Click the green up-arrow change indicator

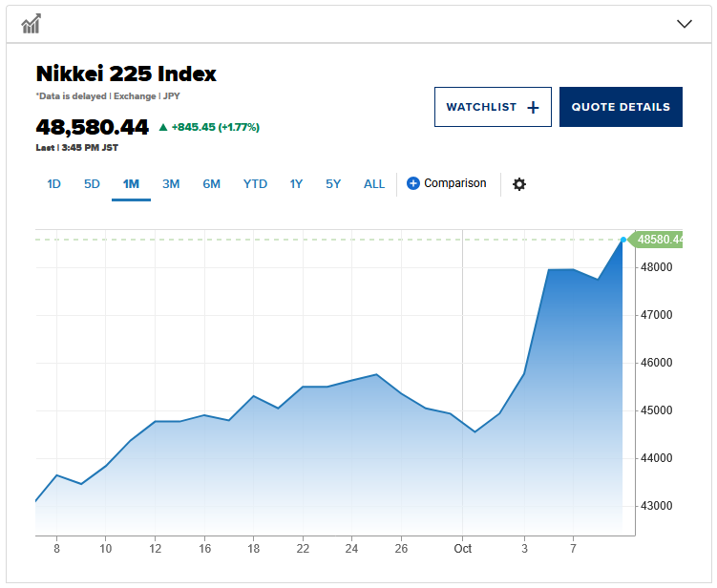(163, 127)
